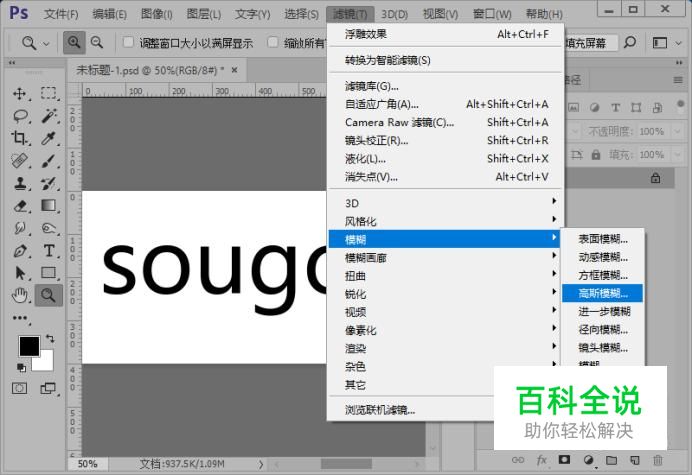Select the Pen tool
Image resolution: width=692 pixels, height=475 pixels.
[x=19, y=251]
